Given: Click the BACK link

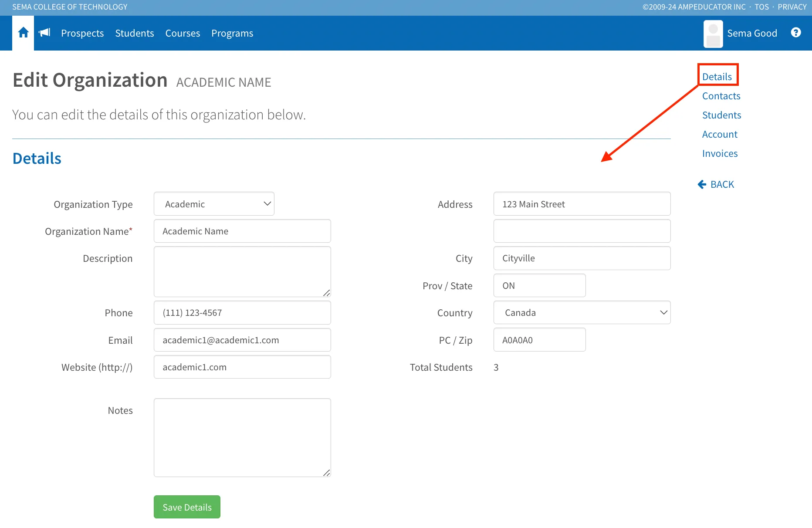Looking at the screenshot, I should coord(716,184).
